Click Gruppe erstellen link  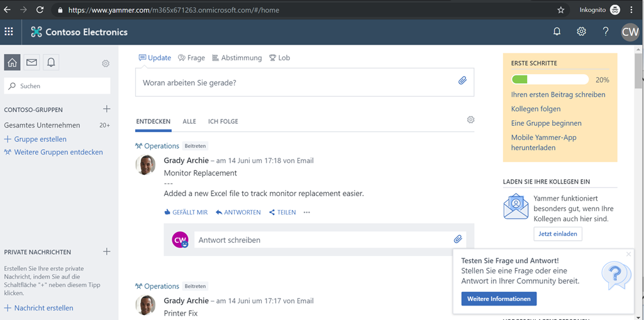click(x=35, y=140)
